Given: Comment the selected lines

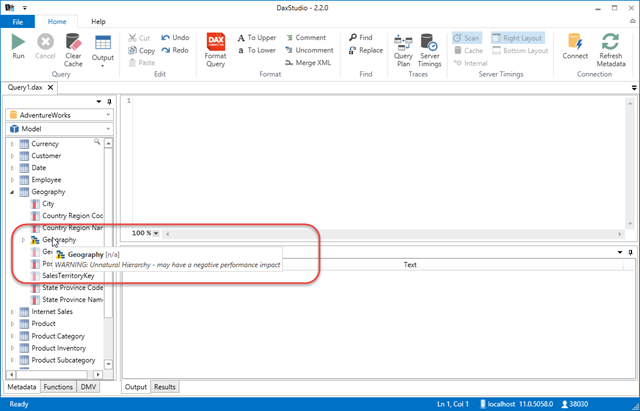Looking at the screenshot, I should (306, 38).
